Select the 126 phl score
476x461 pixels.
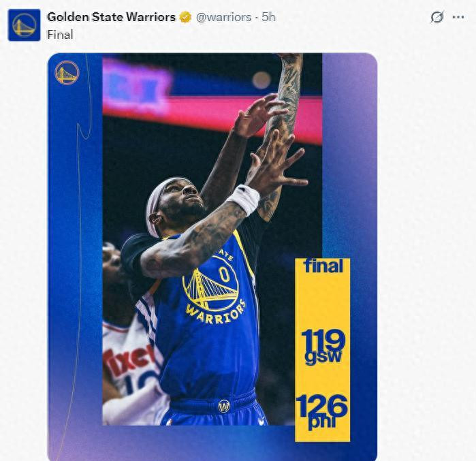[x=321, y=412]
